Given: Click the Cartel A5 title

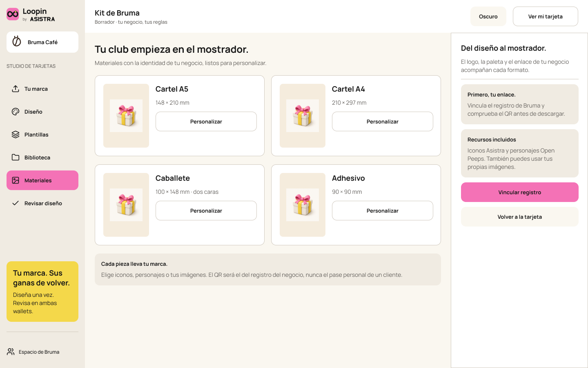Looking at the screenshot, I should coord(172,89).
